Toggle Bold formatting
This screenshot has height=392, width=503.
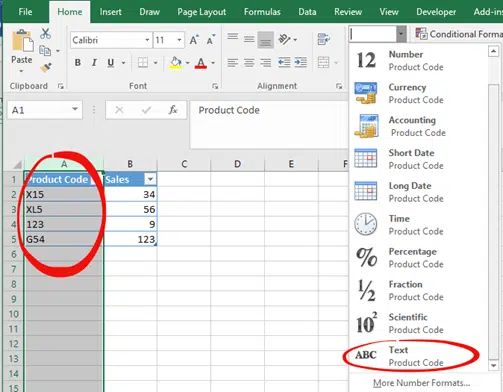[78, 62]
